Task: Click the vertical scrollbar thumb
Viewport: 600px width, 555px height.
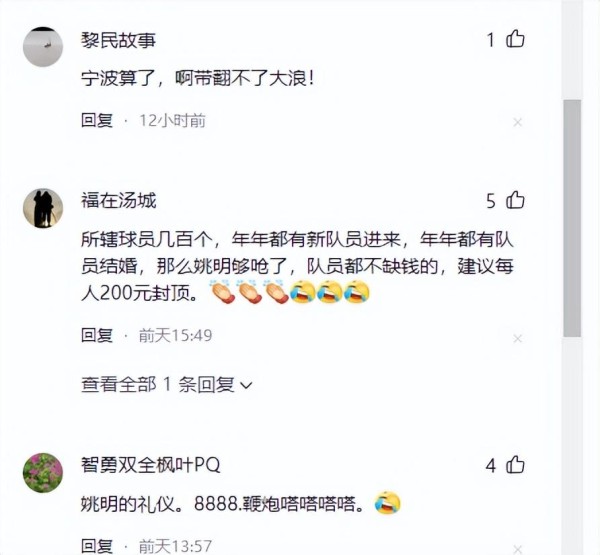Action: click(572, 218)
